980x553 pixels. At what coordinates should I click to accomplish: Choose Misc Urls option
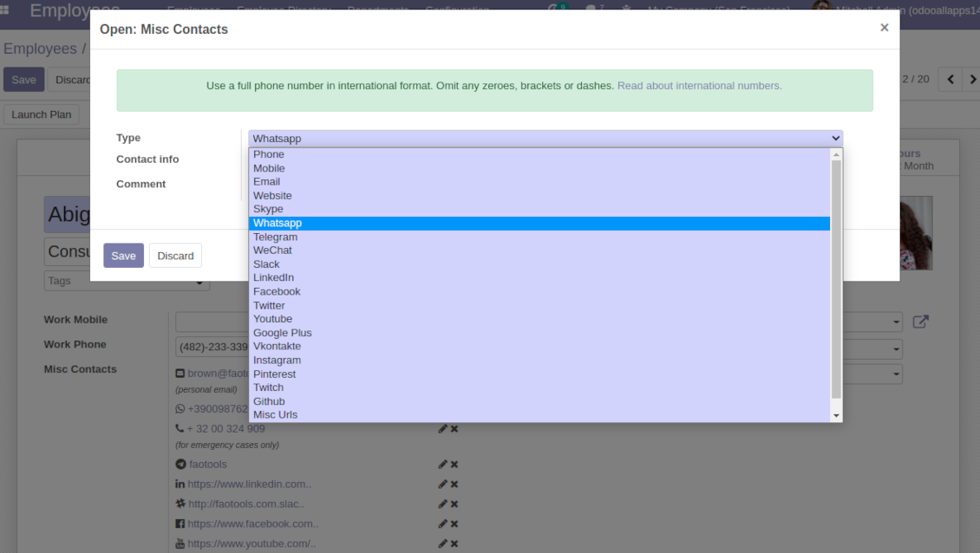pyautogui.click(x=539, y=415)
